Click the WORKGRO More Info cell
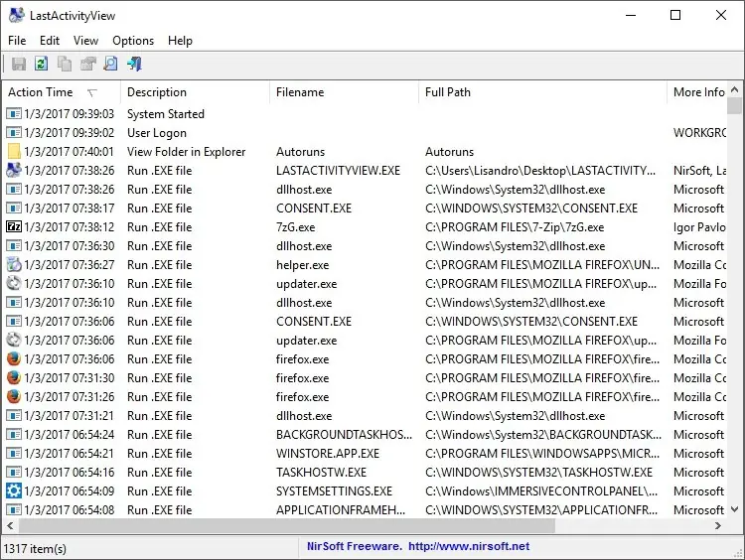The image size is (745, 560). (x=699, y=133)
